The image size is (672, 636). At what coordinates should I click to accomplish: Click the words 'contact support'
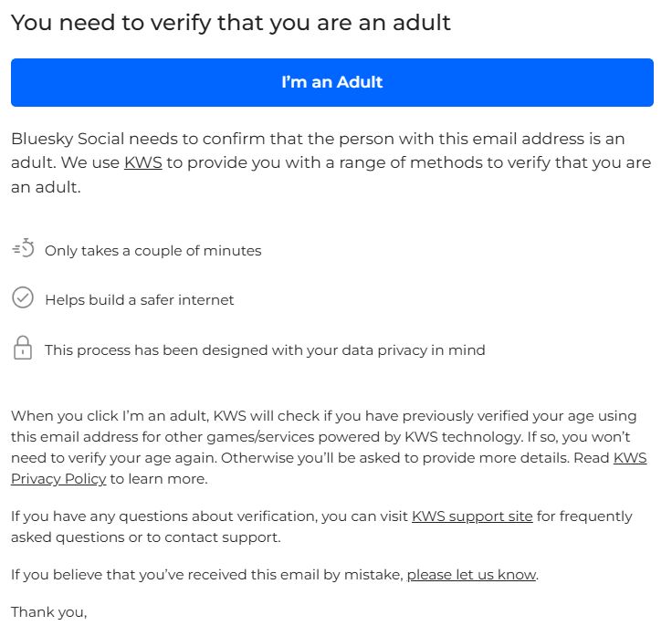(232, 537)
